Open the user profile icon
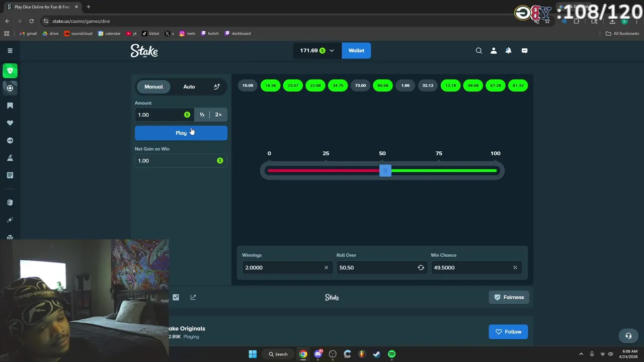Image resolution: width=644 pixels, height=362 pixels. click(x=494, y=50)
